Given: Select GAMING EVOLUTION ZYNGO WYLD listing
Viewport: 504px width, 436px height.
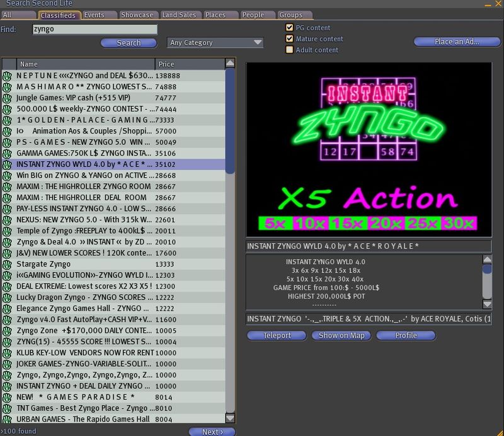Looking at the screenshot, I should (114, 275).
